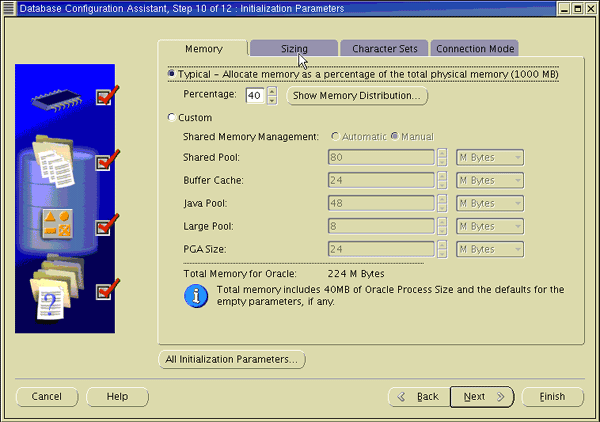Click the 'Total Memory for Oracle:' label
The height and width of the screenshot is (422, 600).
240,274
